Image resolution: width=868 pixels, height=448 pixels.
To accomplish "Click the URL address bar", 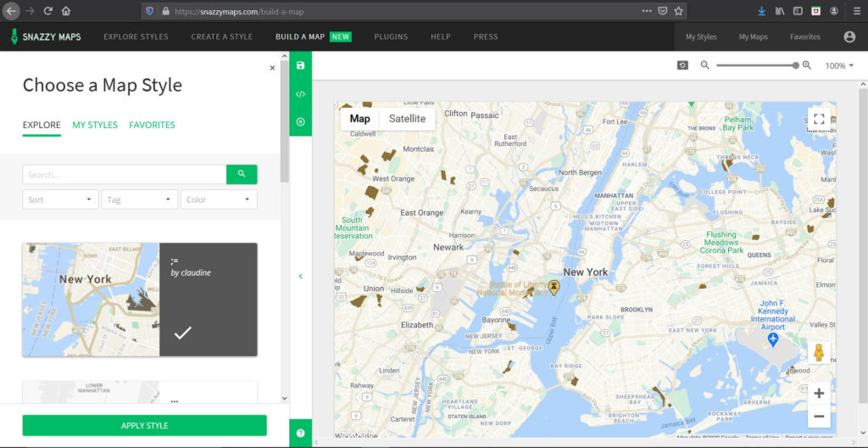I will pos(414,10).
